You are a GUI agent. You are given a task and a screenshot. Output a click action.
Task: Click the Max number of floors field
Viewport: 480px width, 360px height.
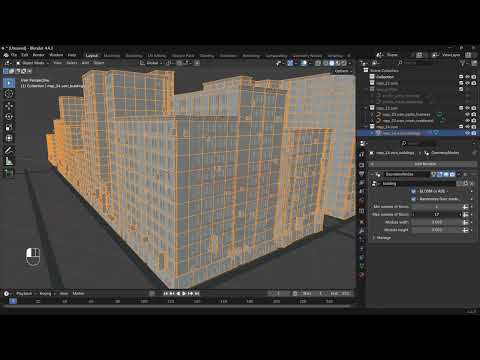pyautogui.click(x=437, y=214)
